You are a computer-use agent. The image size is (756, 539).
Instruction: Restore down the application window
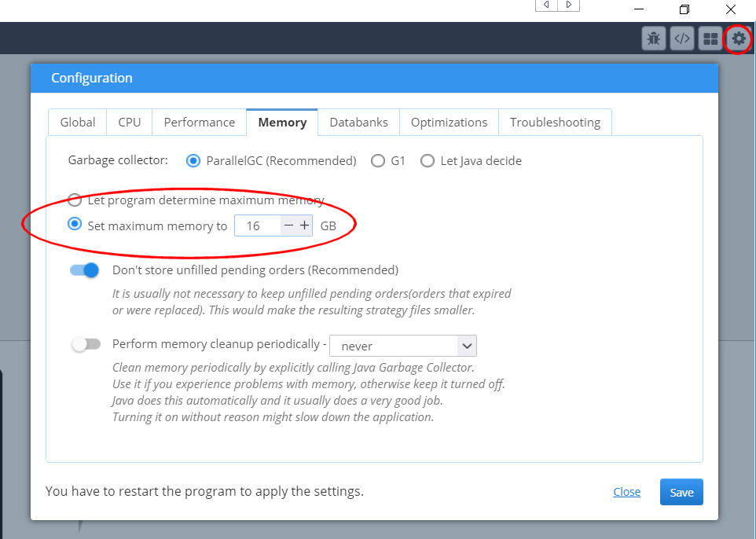tap(684, 9)
